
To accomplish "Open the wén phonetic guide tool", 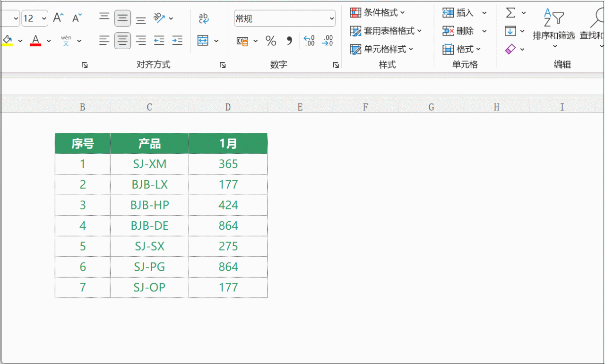I will (x=66, y=40).
